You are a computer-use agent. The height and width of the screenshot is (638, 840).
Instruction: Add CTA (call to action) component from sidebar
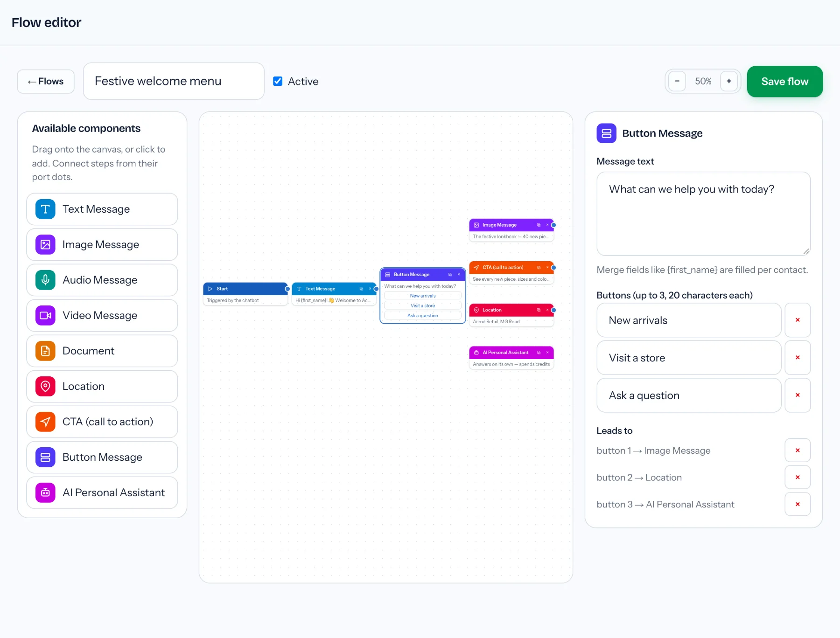[102, 422]
